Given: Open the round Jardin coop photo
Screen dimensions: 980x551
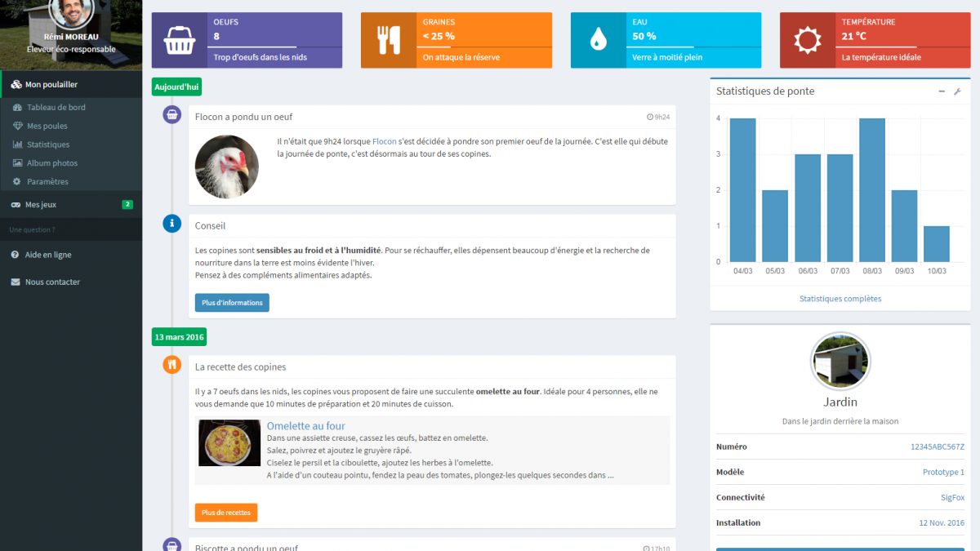Looking at the screenshot, I should click(x=840, y=362).
